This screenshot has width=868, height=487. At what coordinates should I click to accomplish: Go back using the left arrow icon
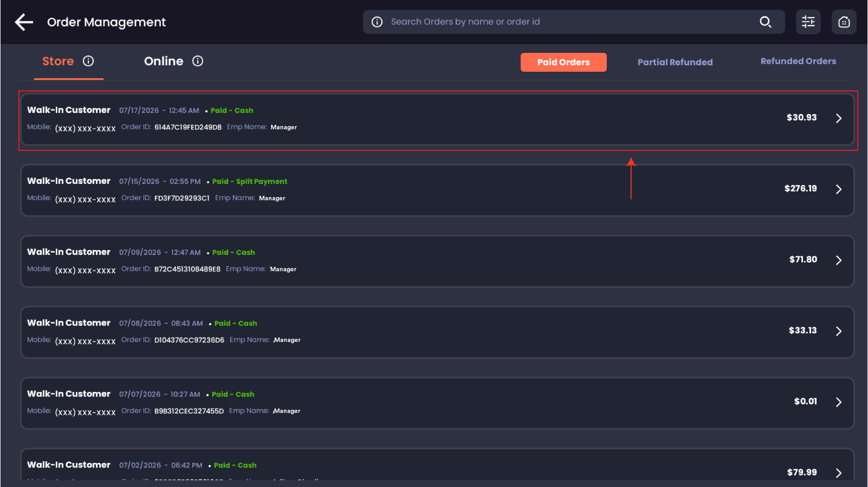[x=24, y=22]
